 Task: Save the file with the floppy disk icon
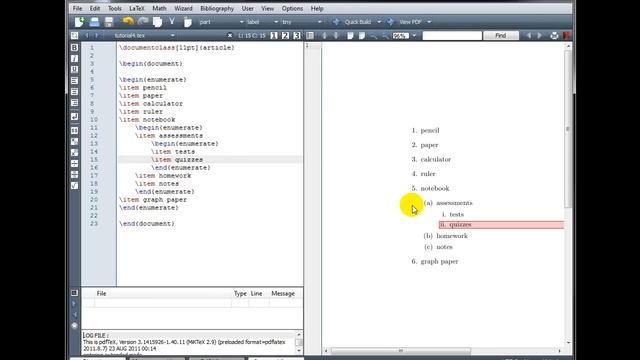coord(109,22)
